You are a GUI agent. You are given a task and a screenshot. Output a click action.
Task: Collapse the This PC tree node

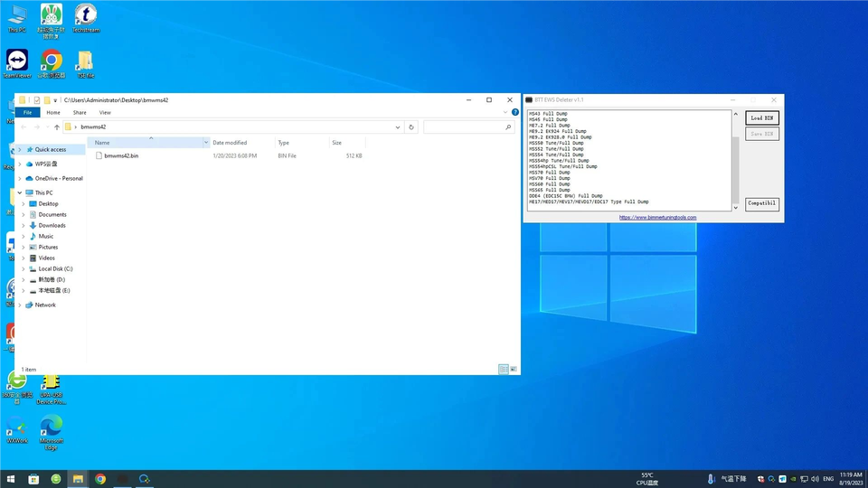click(20, 192)
